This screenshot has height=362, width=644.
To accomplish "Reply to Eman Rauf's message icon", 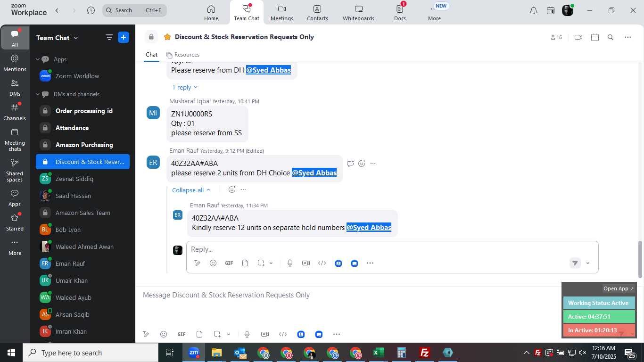I will 350,164.
